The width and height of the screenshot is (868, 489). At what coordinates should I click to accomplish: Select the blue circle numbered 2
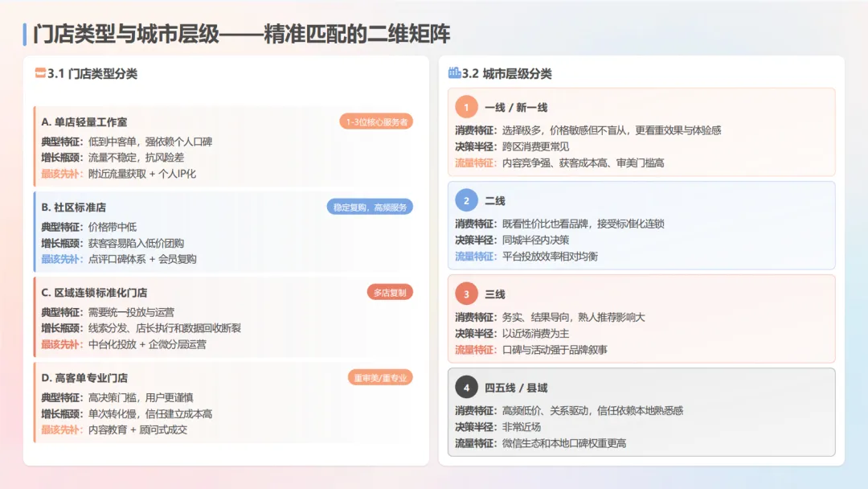coord(466,199)
